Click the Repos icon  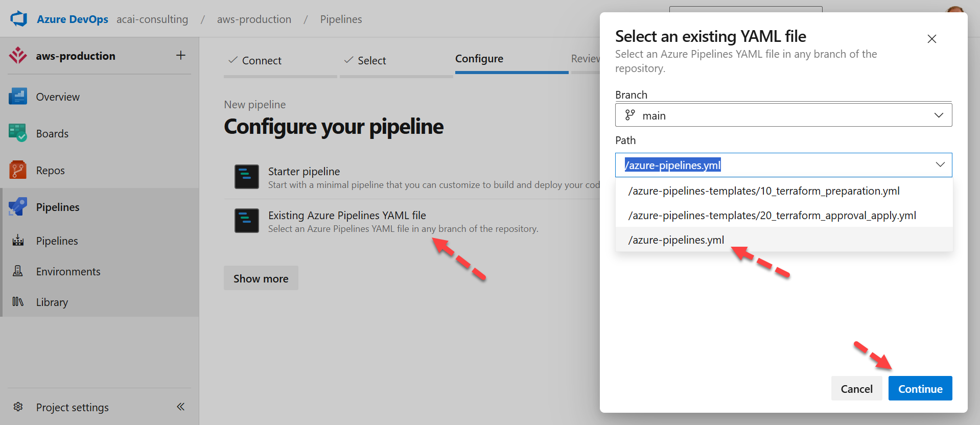(18, 170)
